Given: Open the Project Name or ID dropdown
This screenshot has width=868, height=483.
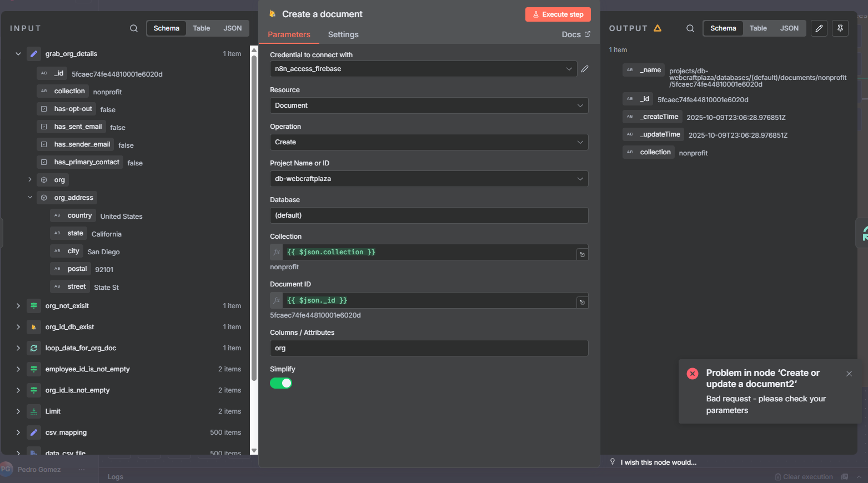Looking at the screenshot, I should (x=429, y=179).
